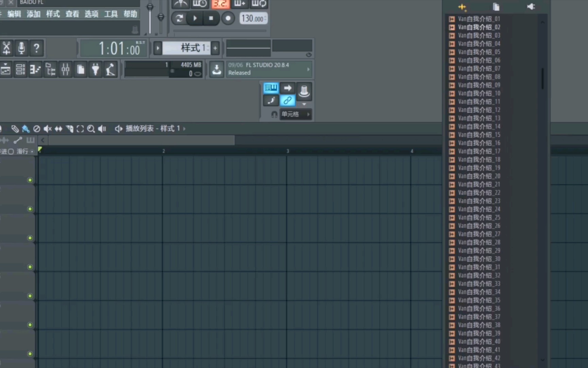
Task: Click the microphone recording icon
Action: click(21, 48)
